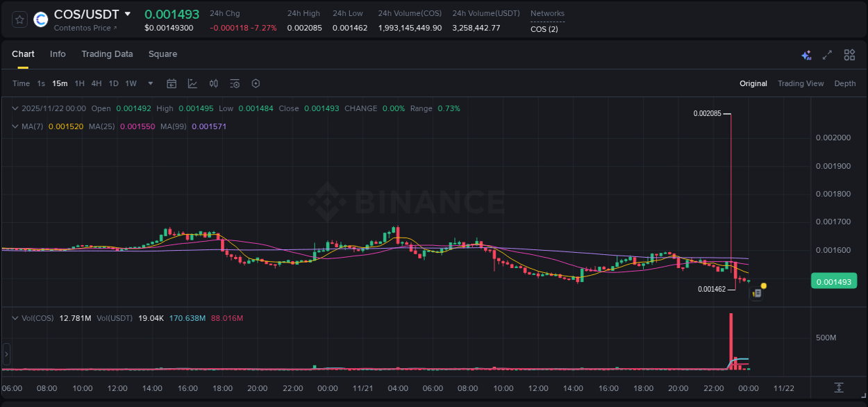Launch the Binance AI assistant icon
This screenshot has width=868, height=407.
coord(806,54)
